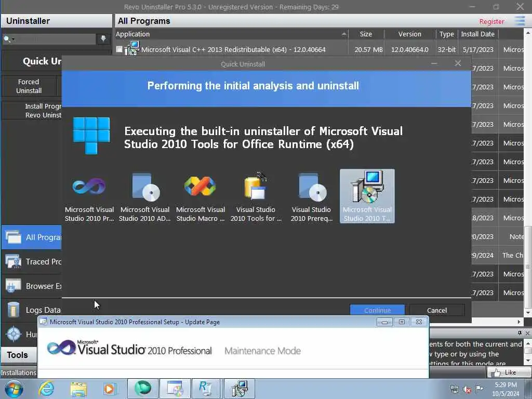Open the Traced Programs sidebar item

[32, 262]
